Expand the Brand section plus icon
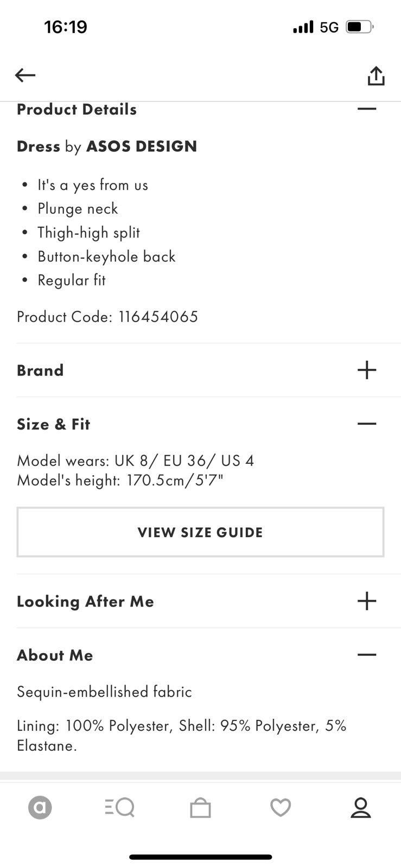401x868 pixels. 367,370
